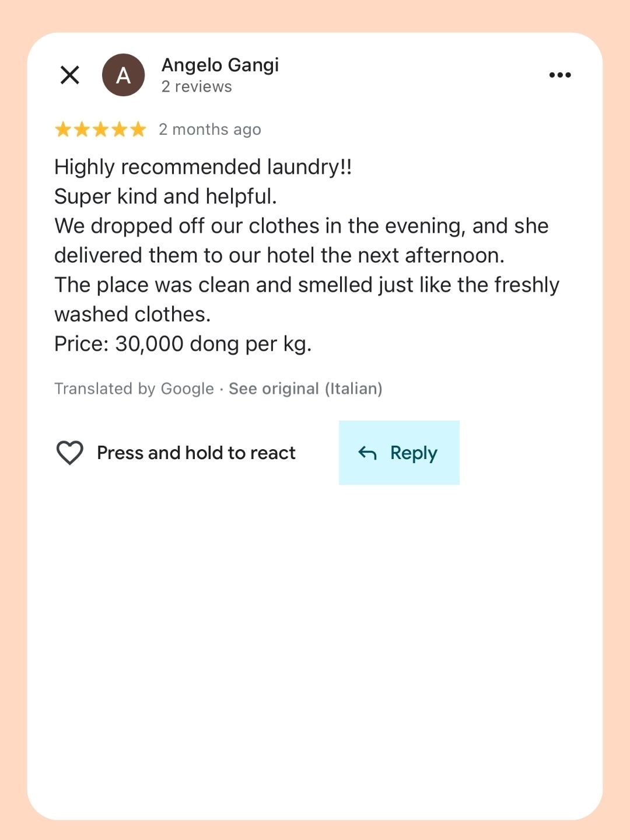Click "Press and hold to react" label
Screen dimensions: 630x840
click(196, 453)
